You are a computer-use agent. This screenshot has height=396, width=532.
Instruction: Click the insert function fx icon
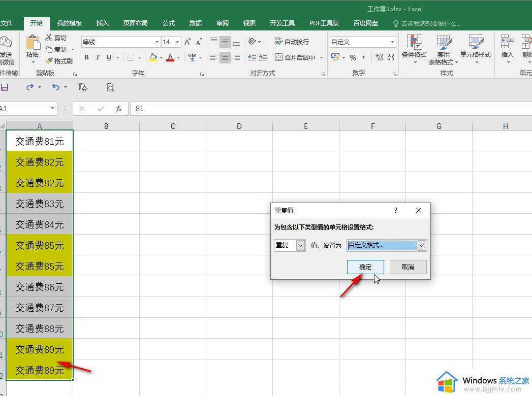(x=119, y=109)
